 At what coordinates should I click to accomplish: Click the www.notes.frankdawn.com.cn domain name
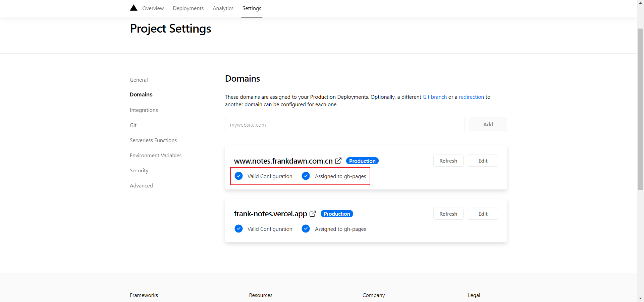pyautogui.click(x=283, y=161)
